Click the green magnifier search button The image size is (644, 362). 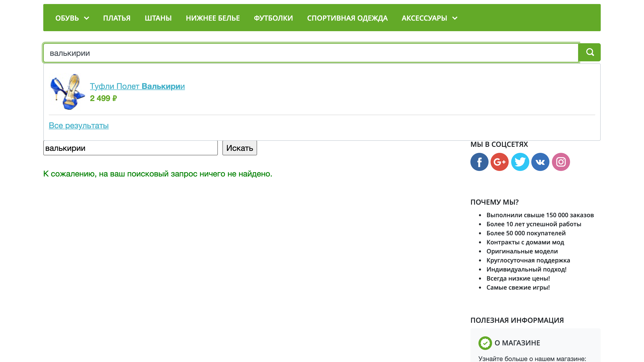(589, 52)
